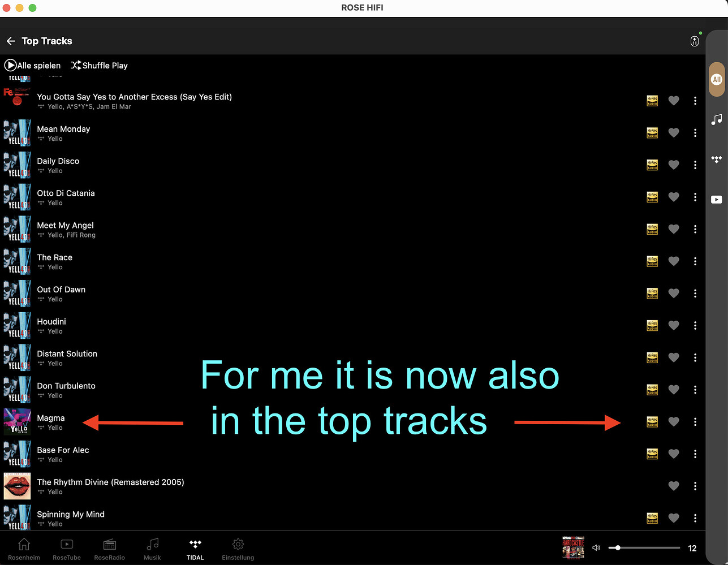Select the TIDAL bottom tab

[x=195, y=549]
